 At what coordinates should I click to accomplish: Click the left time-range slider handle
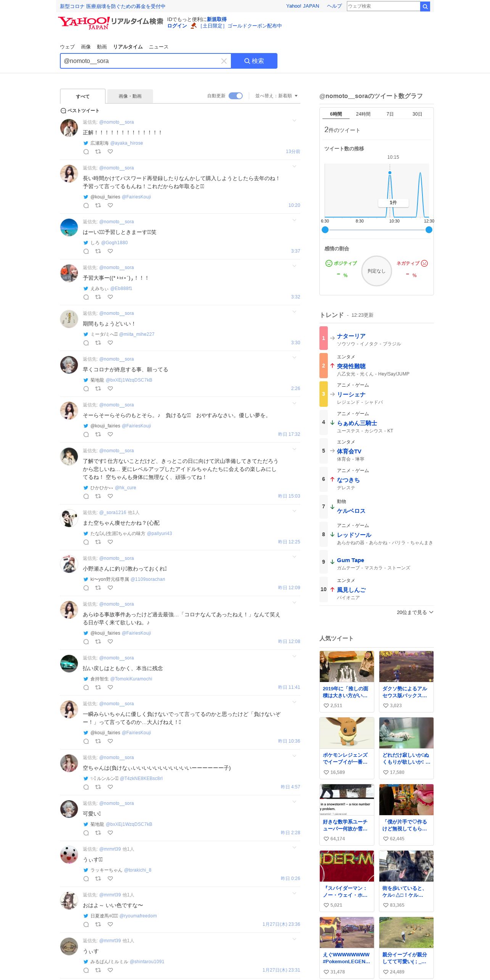point(325,230)
